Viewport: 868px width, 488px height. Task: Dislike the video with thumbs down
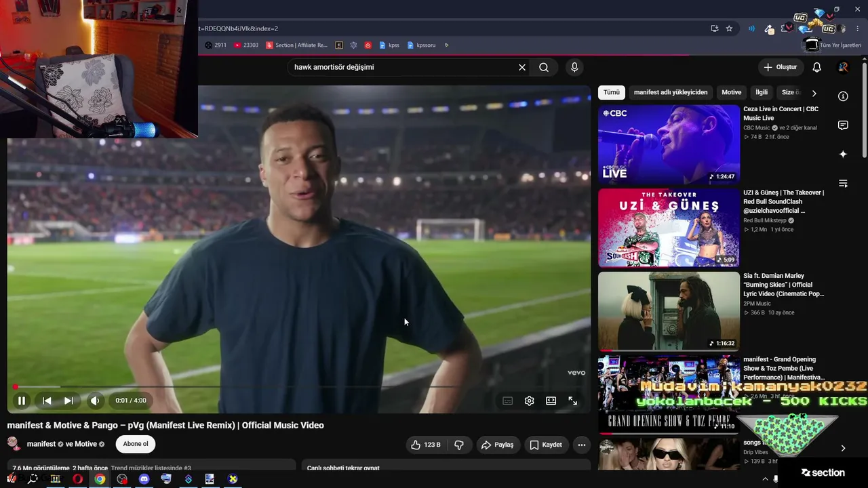tap(459, 445)
